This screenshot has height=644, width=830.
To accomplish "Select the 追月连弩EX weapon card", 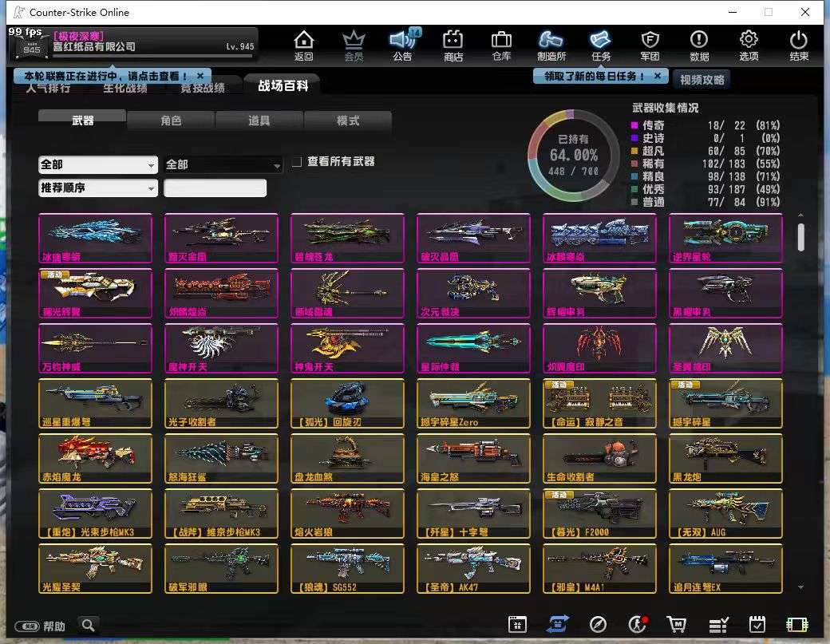I will click(725, 568).
